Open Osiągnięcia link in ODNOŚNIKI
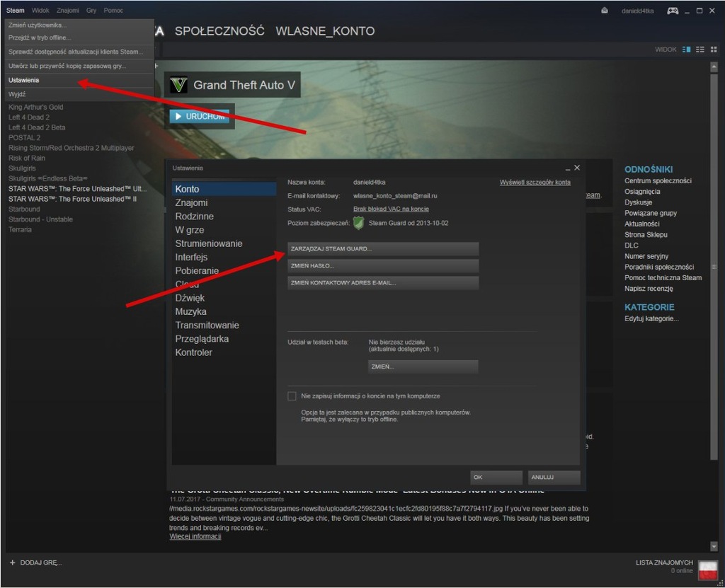The height and width of the screenshot is (588, 725). (642, 191)
